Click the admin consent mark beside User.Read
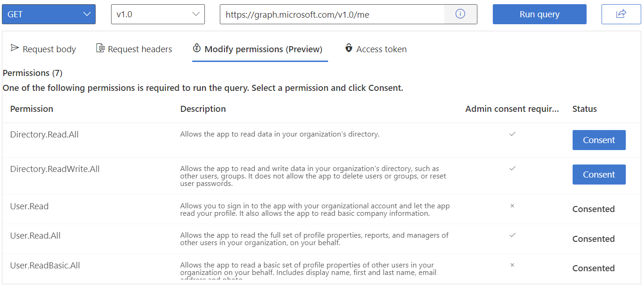The width and height of the screenshot is (644, 288). 512,206
